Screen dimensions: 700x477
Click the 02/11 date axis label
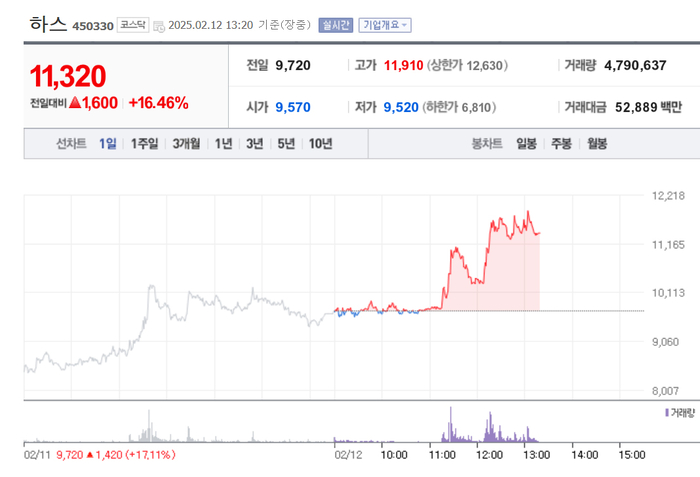[x=37, y=455]
